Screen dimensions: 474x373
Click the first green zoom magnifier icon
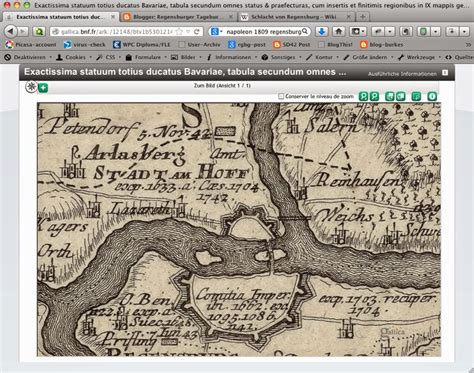[x=363, y=97]
